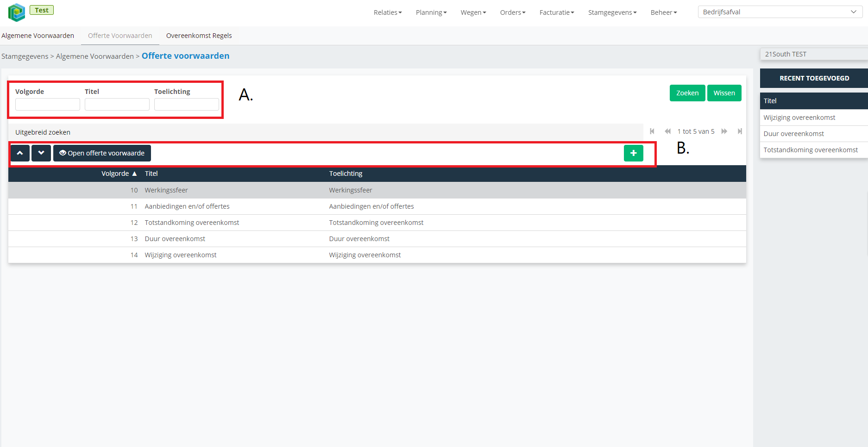This screenshot has width=868, height=447.
Task: Switch to Overeenkomst Regels tab
Action: click(x=199, y=36)
